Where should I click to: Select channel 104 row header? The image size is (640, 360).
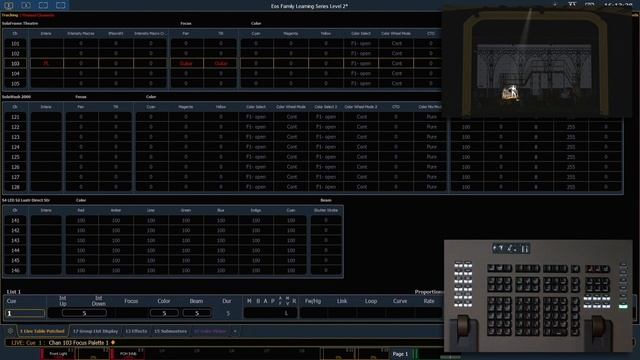(15, 73)
